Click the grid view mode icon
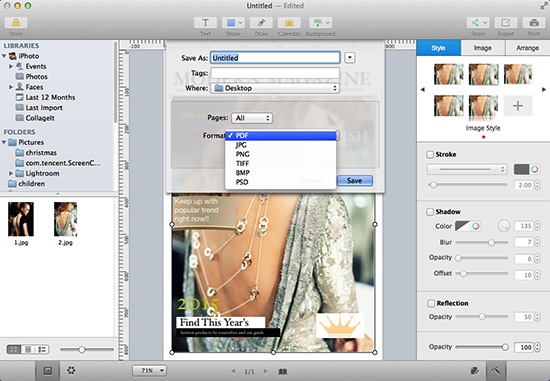The image size is (550, 381). click(x=14, y=349)
